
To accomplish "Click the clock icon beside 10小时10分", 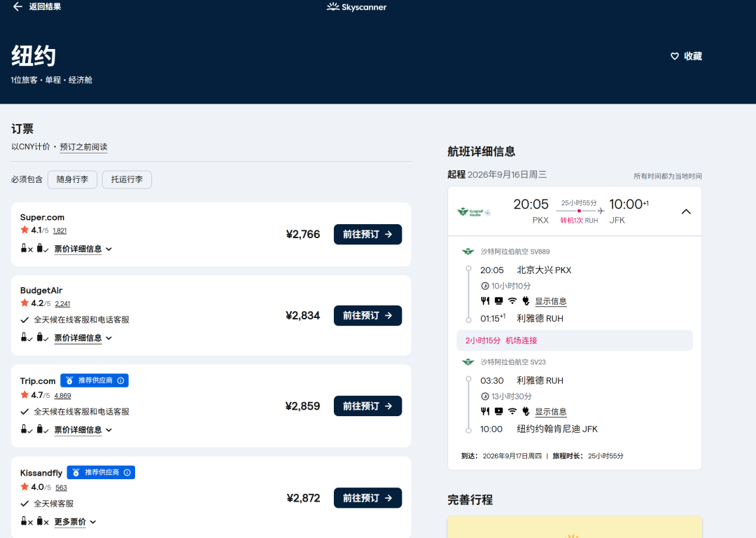I will pyautogui.click(x=485, y=286).
